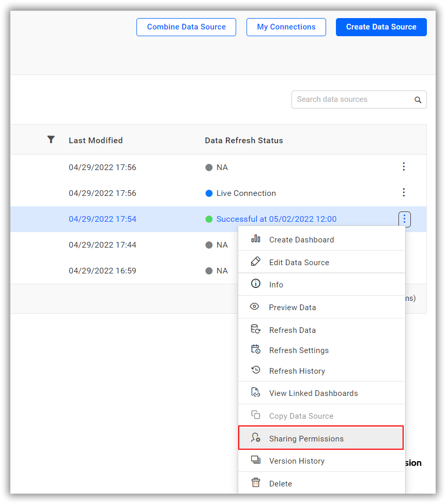The height and width of the screenshot is (504, 446).
Task: Click the Live Connection status text
Action: coord(246,193)
